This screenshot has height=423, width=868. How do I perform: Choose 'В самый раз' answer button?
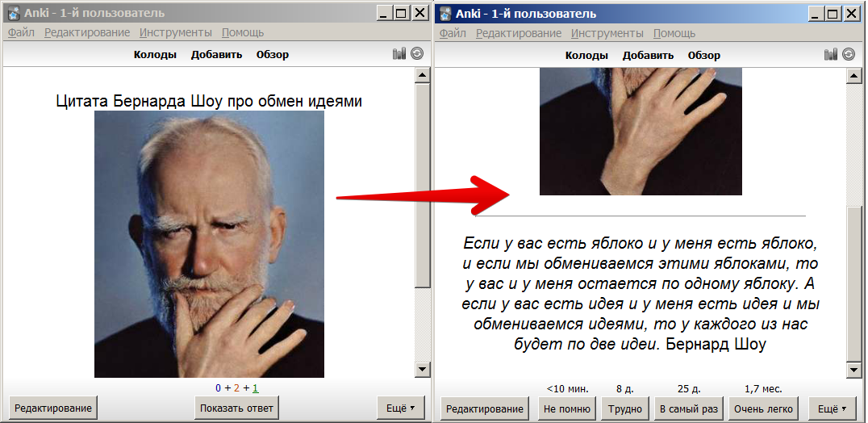pyautogui.click(x=687, y=408)
